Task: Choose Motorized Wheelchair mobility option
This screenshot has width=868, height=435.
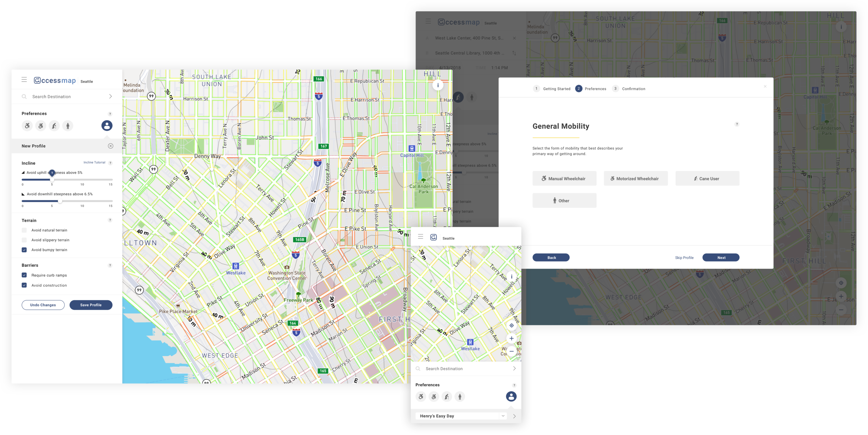Action: (x=635, y=178)
